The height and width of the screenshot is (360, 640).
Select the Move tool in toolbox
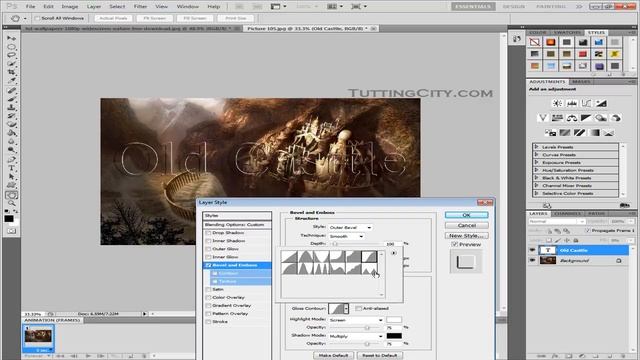coord(11,38)
